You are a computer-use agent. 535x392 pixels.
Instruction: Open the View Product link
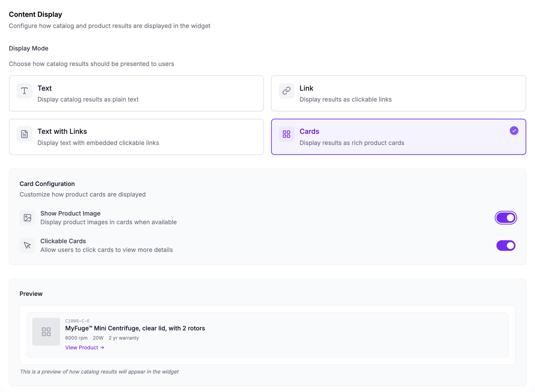click(x=82, y=347)
